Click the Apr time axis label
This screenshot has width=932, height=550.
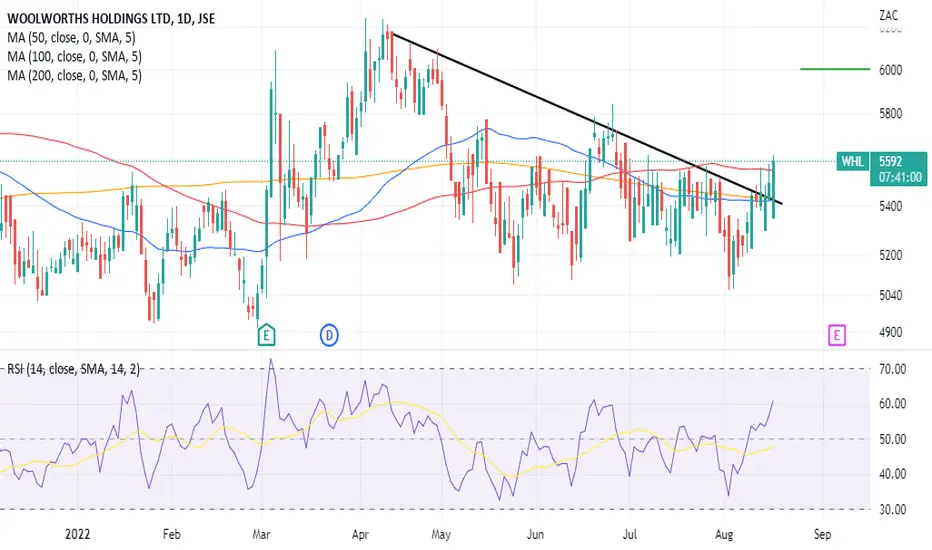pos(360,535)
